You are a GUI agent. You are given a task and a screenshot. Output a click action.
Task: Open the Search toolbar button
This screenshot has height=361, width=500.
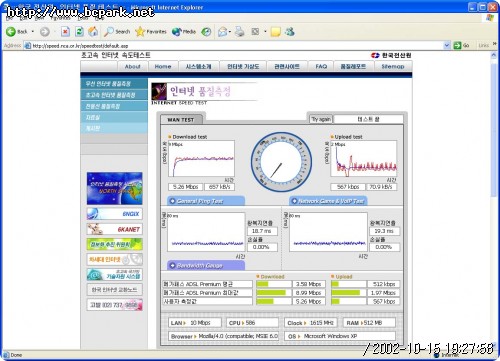(117, 32)
